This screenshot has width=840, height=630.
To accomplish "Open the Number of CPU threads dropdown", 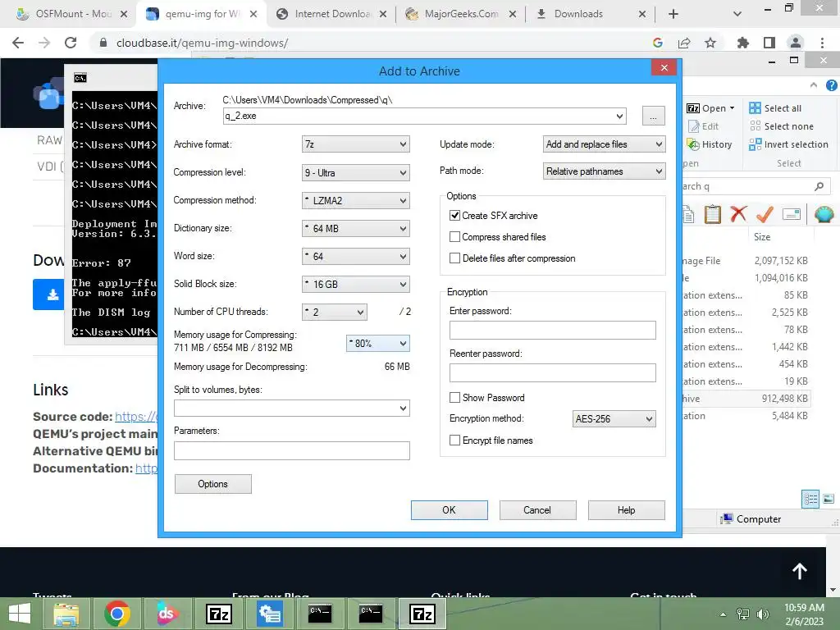I will point(335,312).
